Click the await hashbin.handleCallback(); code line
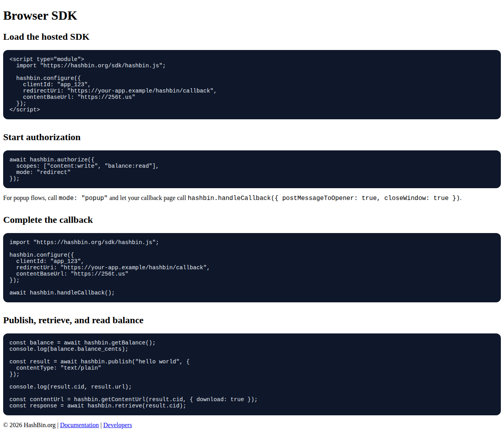 62,293
